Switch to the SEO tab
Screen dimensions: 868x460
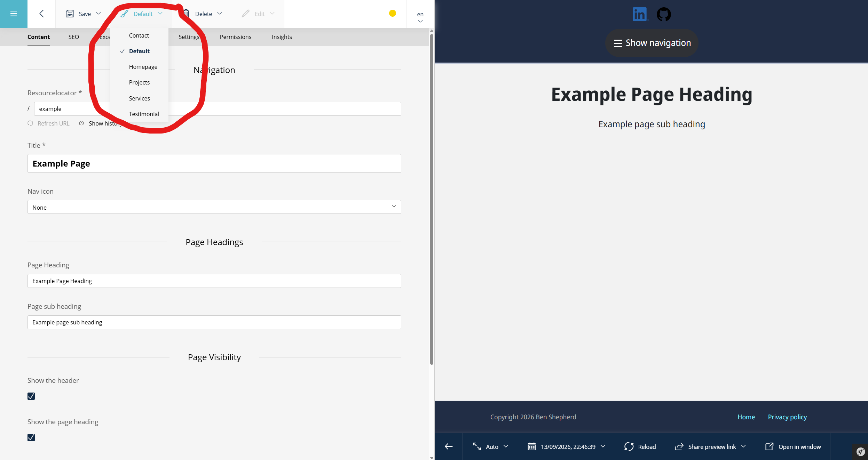[74, 37]
